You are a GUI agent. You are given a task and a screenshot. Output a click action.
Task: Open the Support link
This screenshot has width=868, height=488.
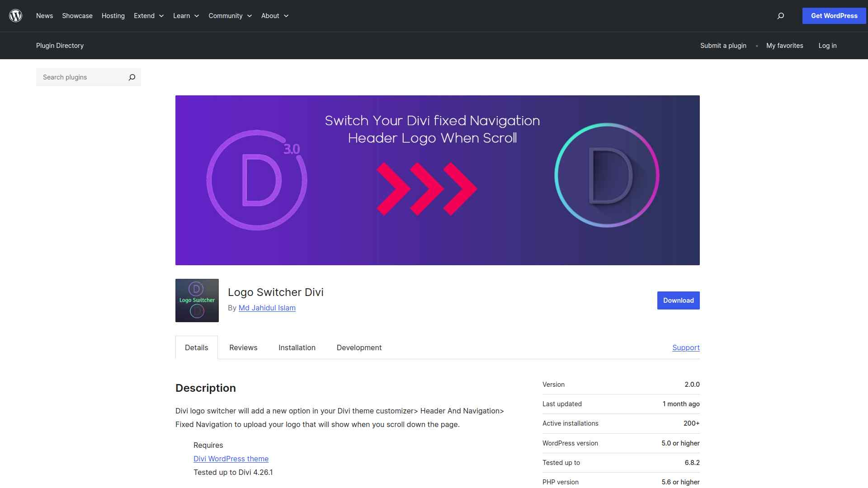pos(686,347)
